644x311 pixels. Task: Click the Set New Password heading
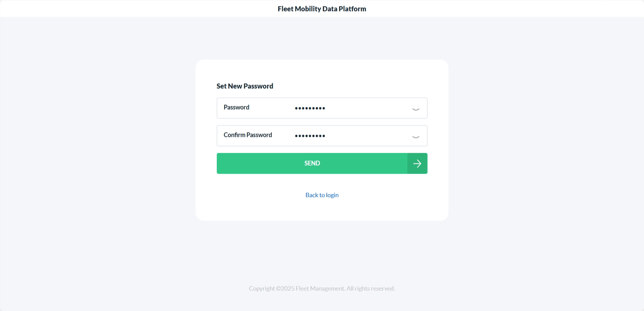[x=245, y=86]
